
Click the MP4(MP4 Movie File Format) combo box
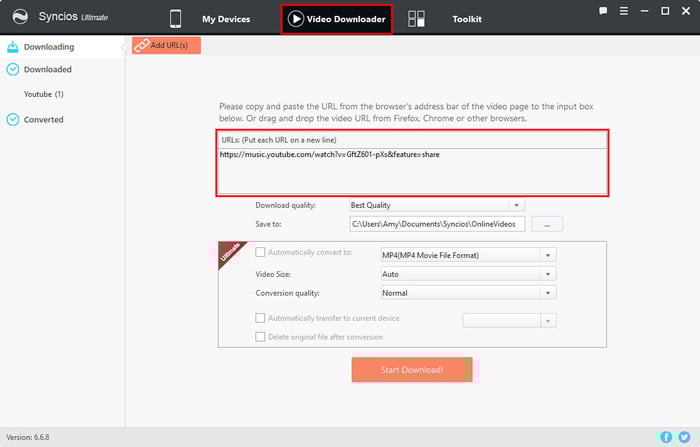click(x=468, y=255)
